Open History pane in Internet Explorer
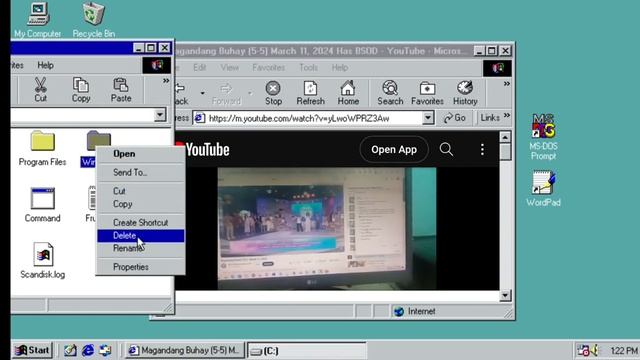This screenshot has width=640, height=360. coord(465,93)
